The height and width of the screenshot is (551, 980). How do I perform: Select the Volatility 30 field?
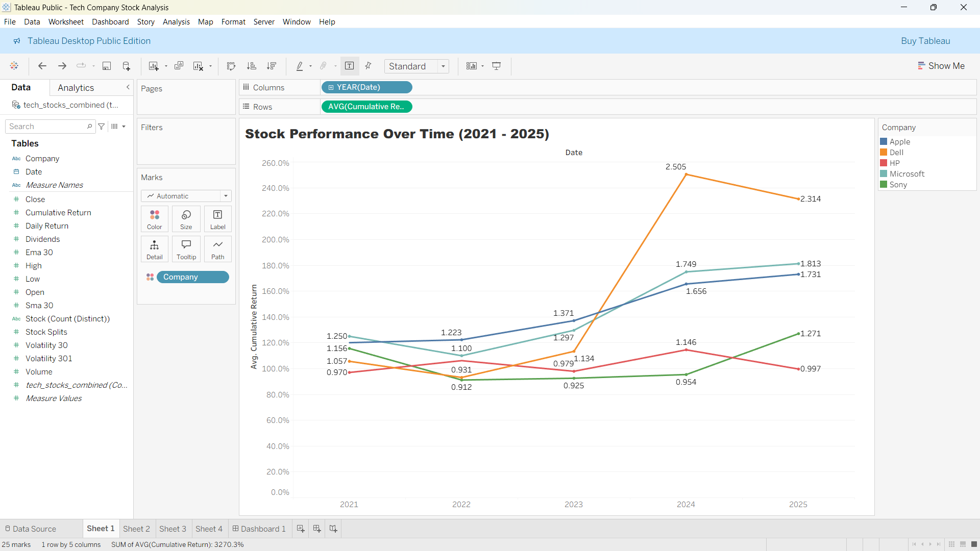coord(46,345)
